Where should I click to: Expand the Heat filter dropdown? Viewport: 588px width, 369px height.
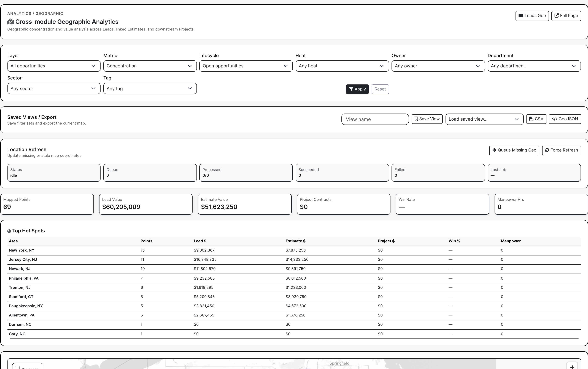tap(342, 66)
